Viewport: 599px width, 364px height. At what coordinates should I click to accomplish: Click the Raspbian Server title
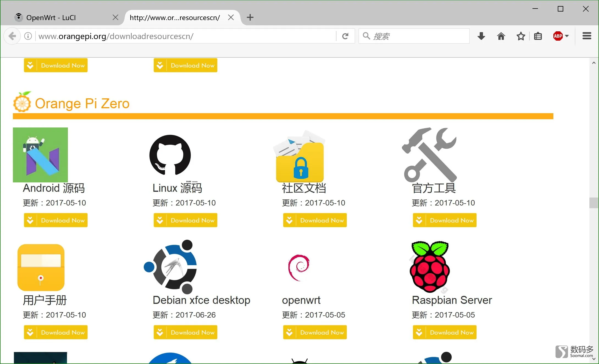[x=452, y=300]
